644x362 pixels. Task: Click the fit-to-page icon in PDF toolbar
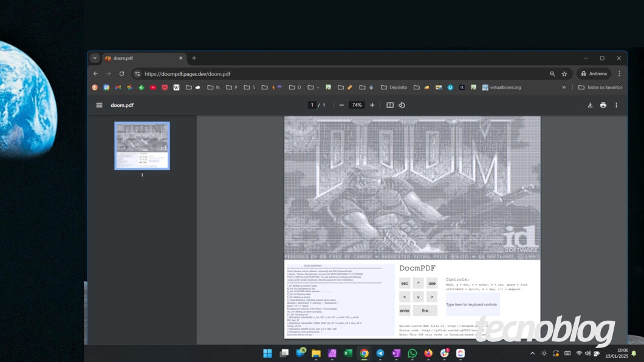coord(389,104)
